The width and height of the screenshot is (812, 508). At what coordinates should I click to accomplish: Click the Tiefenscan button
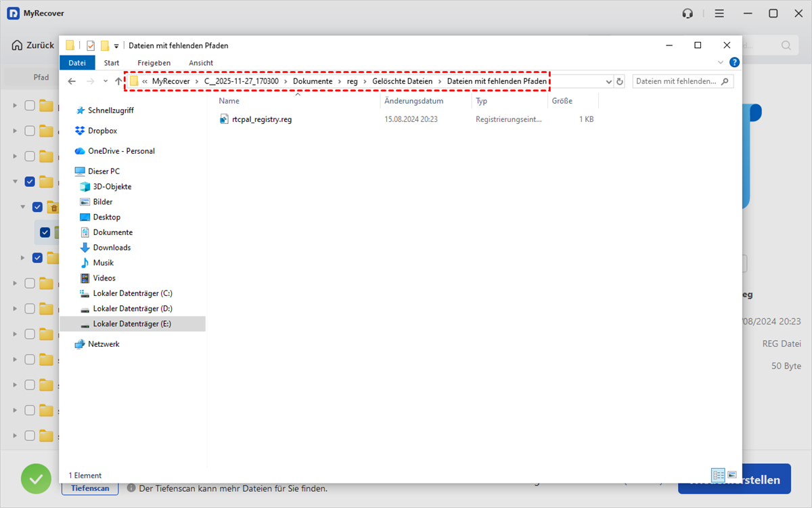pos(90,488)
